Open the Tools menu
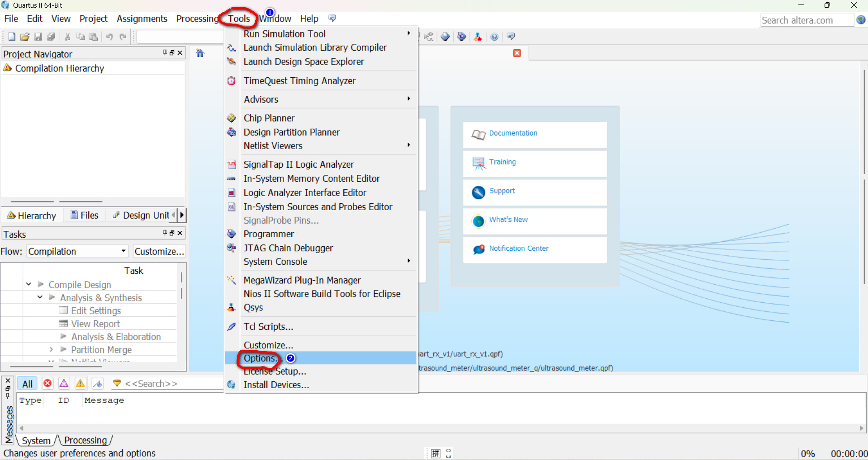 [239, 19]
